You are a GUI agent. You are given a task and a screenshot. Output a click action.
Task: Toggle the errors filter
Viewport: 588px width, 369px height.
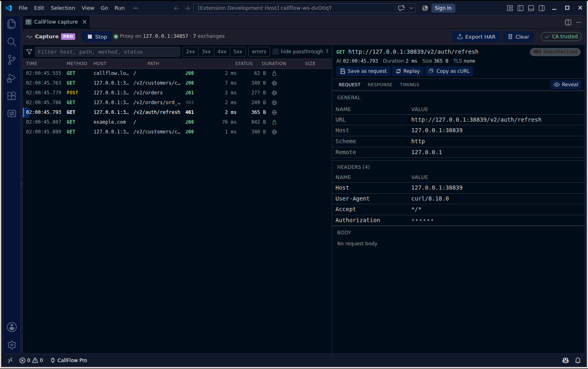pyautogui.click(x=259, y=52)
